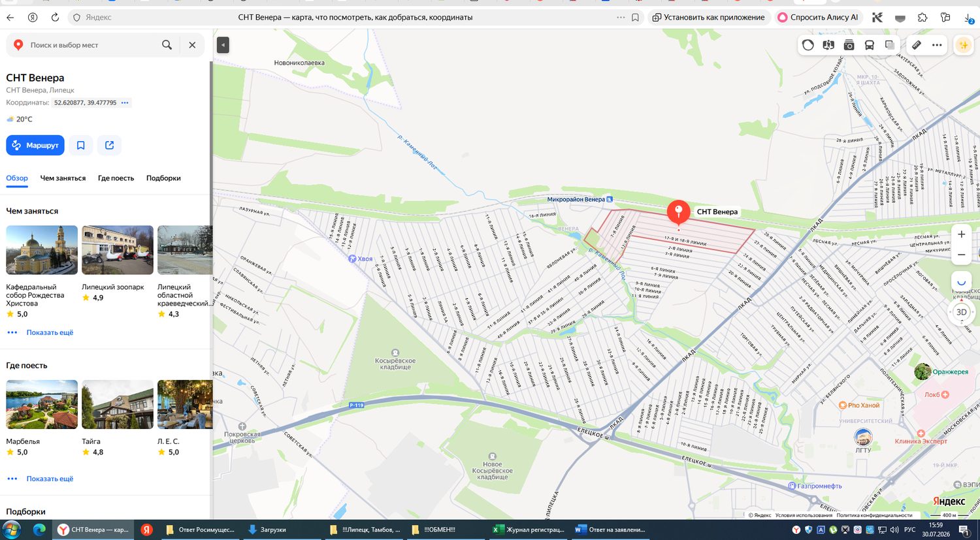This screenshot has height=540, width=980.
Task: Click Микрорайон Венера bus stop label
Action: coord(576,199)
